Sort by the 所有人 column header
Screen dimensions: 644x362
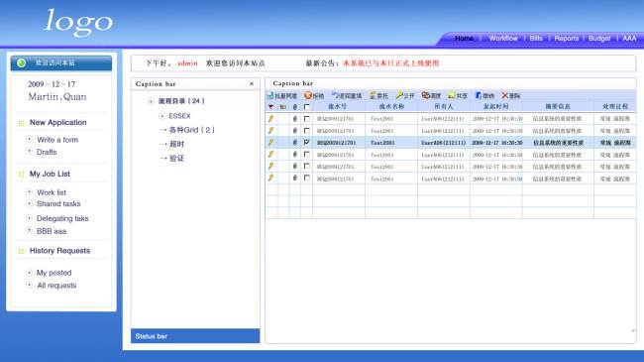(443, 106)
